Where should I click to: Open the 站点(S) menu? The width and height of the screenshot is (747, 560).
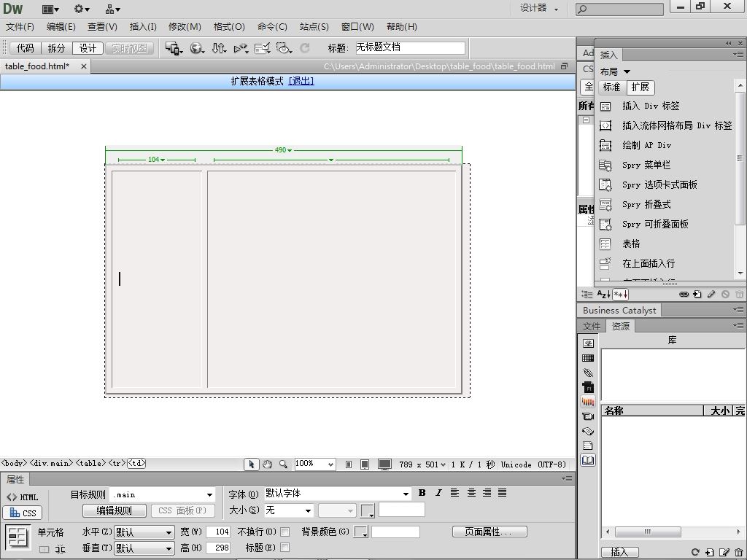tap(314, 27)
